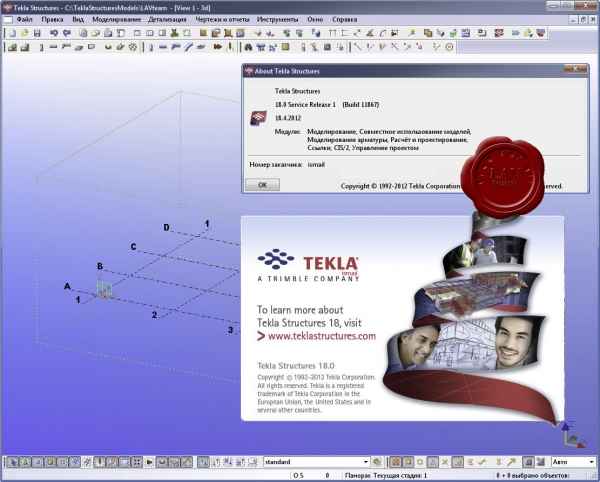Select the pad footing concrete tool
The width and height of the screenshot is (600, 482).
tap(12, 47)
